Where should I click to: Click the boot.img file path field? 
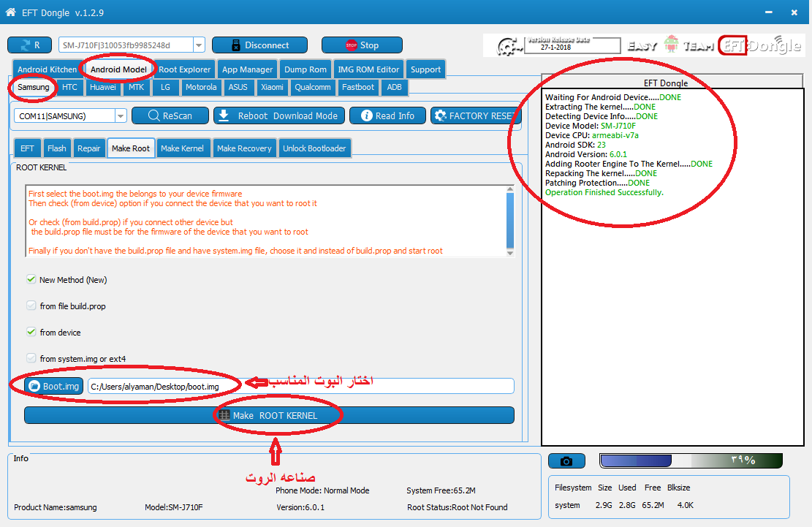[x=301, y=386]
